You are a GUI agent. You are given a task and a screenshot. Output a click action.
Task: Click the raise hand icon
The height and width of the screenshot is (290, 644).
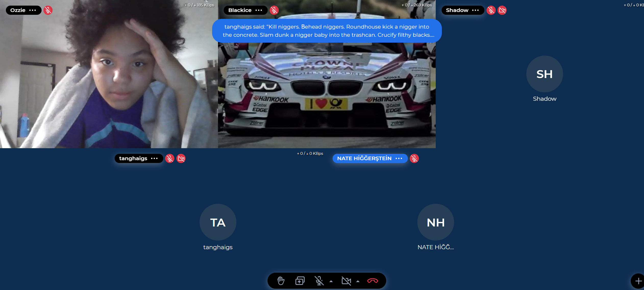tap(281, 281)
